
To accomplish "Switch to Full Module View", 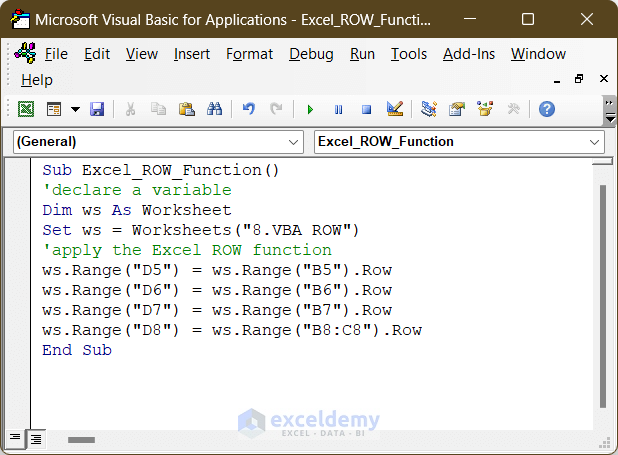I will click(36, 439).
